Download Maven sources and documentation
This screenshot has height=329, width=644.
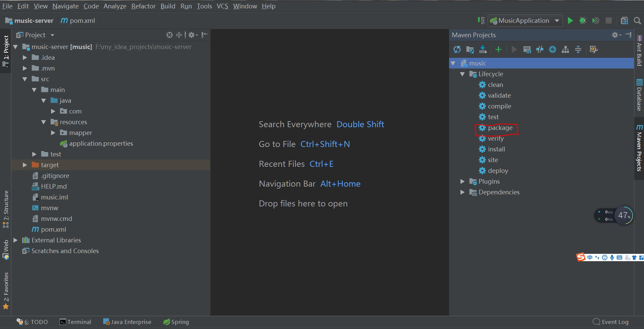(483, 50)
